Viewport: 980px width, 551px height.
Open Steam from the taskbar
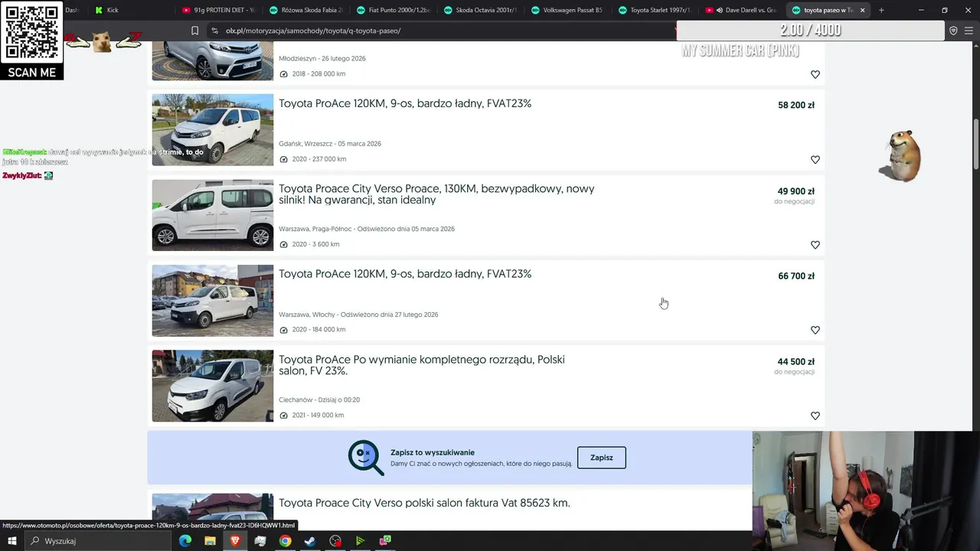pyautogui.click(x=310, y=541)
